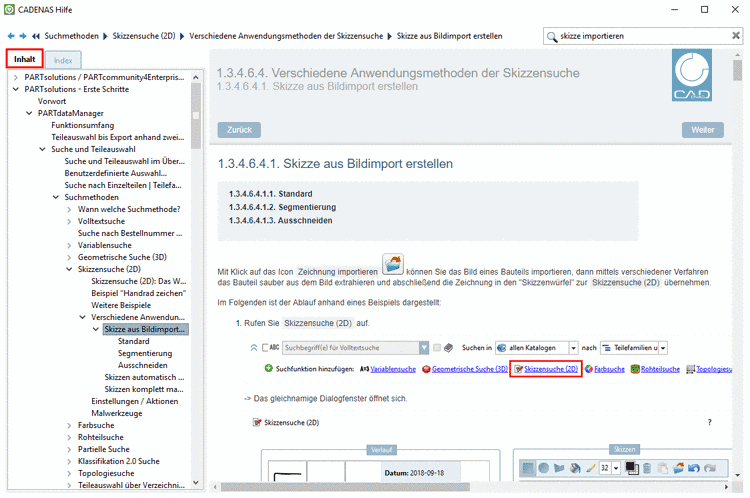Click the grey redo arrow icon
Viewport: 750px width, 498px height.
click(710, 468)
